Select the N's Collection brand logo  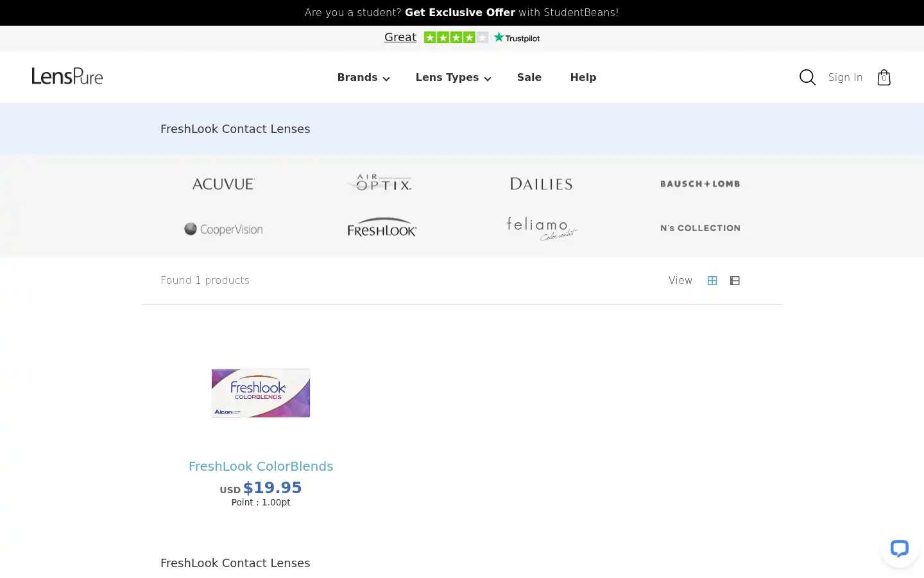pos(700,228)
